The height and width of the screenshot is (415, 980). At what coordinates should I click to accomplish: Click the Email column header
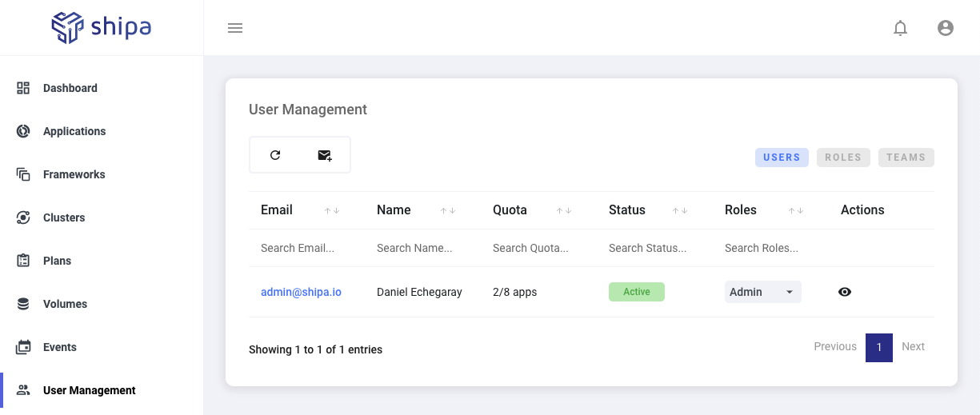(x=277, y=210)
